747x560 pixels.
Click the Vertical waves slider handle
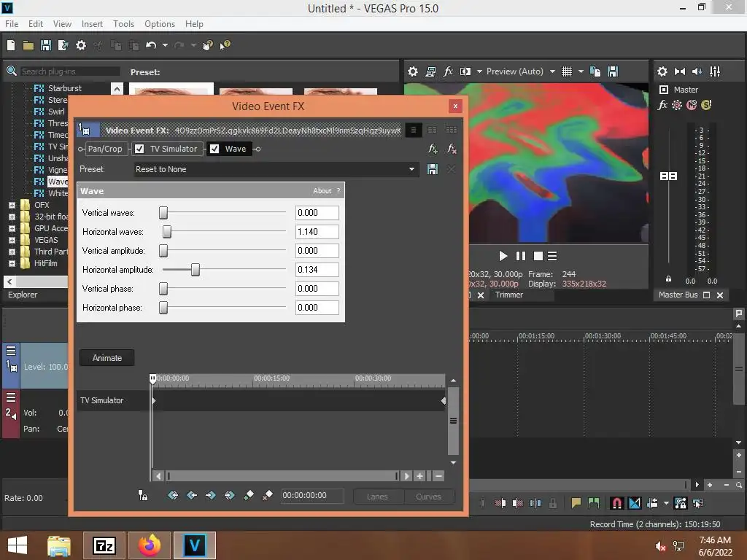coord(163,213)
